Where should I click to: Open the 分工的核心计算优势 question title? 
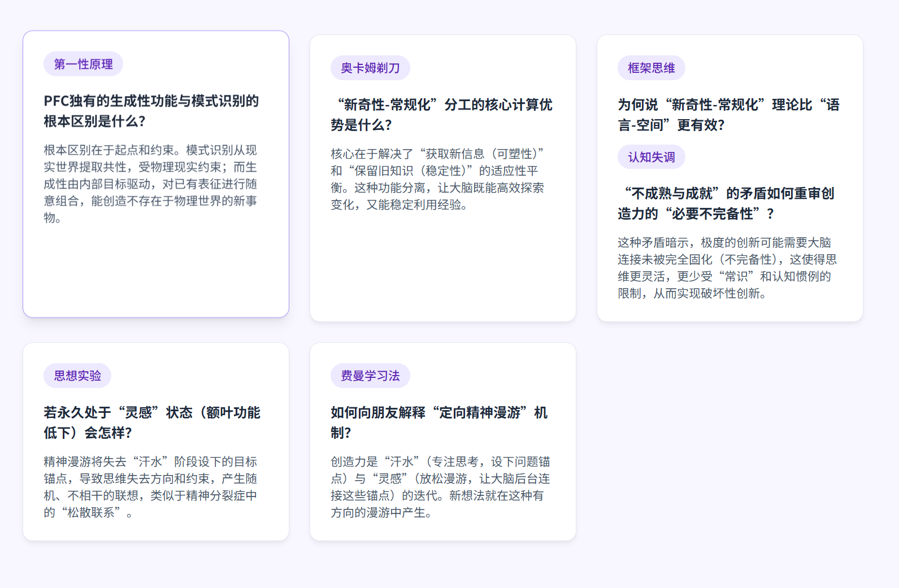pos(441,115)
